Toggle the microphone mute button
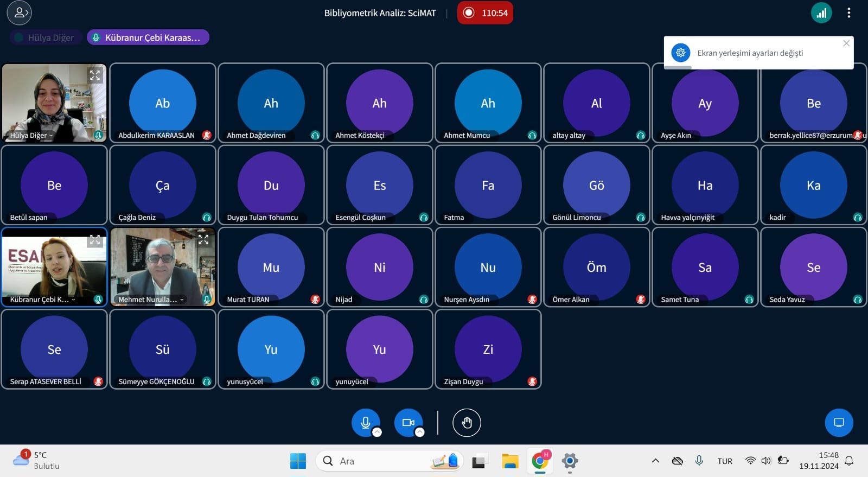The height and width of the screenshot is (477, 868). click(365, 422)
